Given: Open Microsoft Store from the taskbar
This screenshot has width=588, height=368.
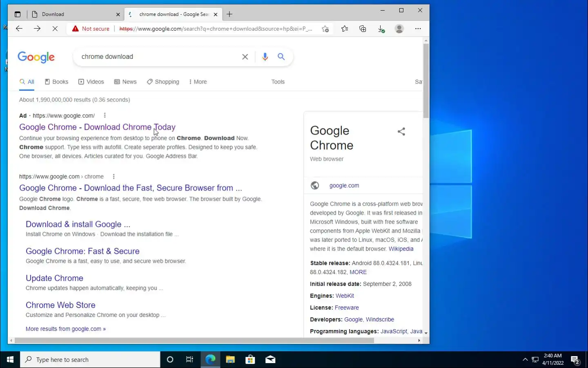Looking at the screenshot, I should coord(250,360).
